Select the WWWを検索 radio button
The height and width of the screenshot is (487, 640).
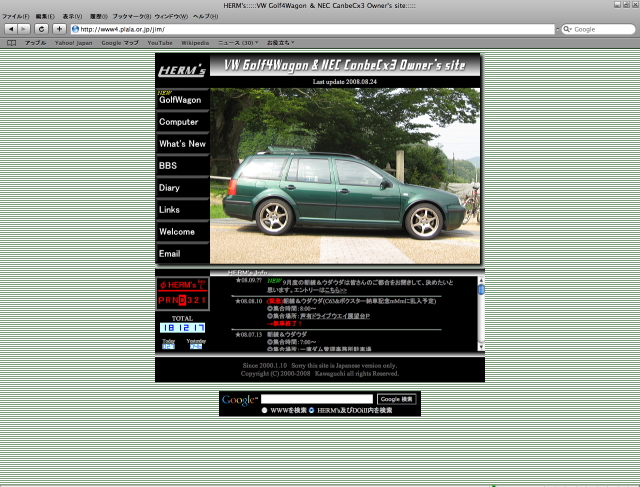click(x=264, y=410)
